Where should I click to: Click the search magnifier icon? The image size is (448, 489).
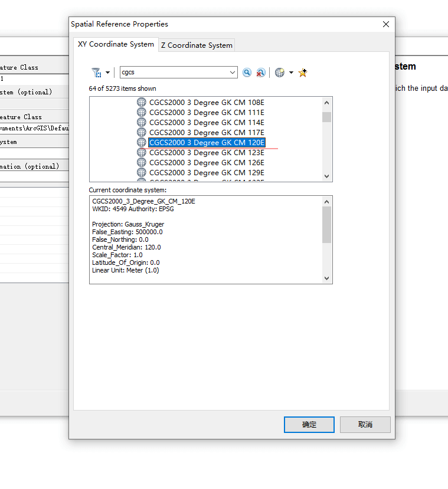click(x=247, y=73)
